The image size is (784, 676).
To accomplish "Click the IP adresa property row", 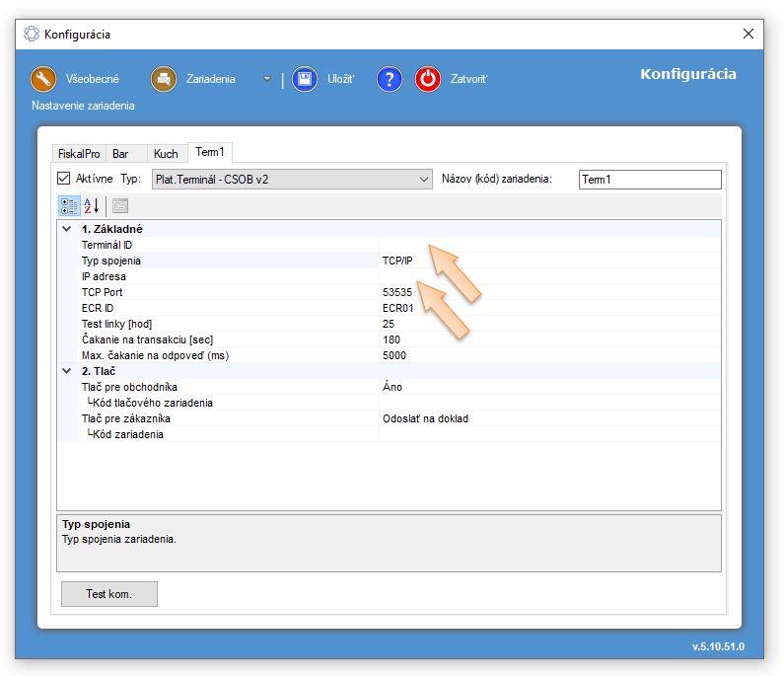I will pos(217,276).
